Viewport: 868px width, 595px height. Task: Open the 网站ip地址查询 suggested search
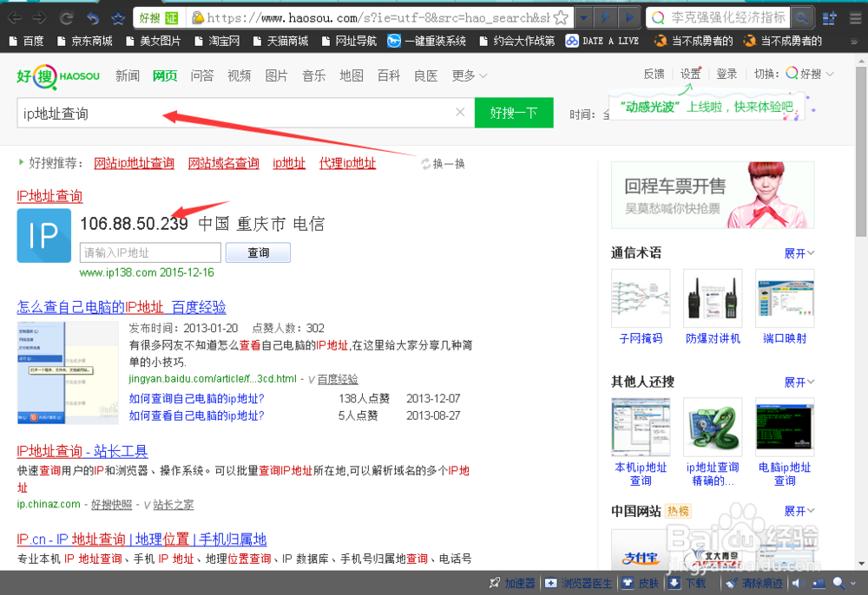pyautogui.click(x=134, y=163)
